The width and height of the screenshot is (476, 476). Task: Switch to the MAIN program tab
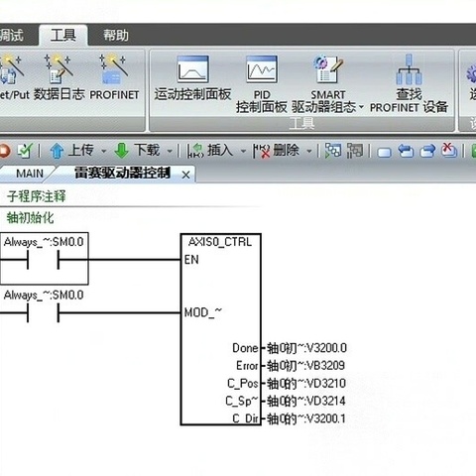pyautogui.click(x=30, y=174)
